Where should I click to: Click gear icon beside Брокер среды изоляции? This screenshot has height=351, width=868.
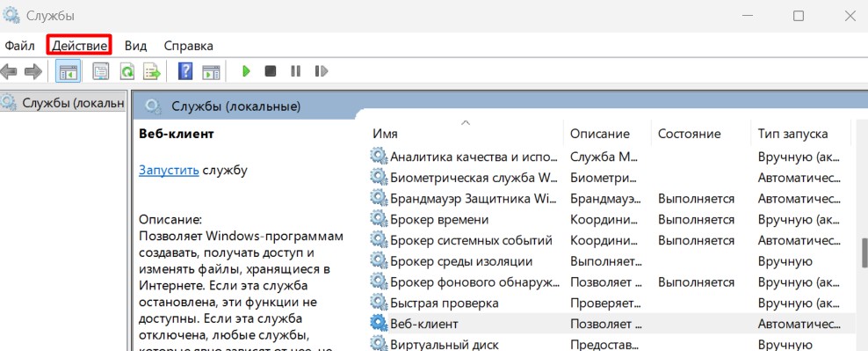click(379, 261)
